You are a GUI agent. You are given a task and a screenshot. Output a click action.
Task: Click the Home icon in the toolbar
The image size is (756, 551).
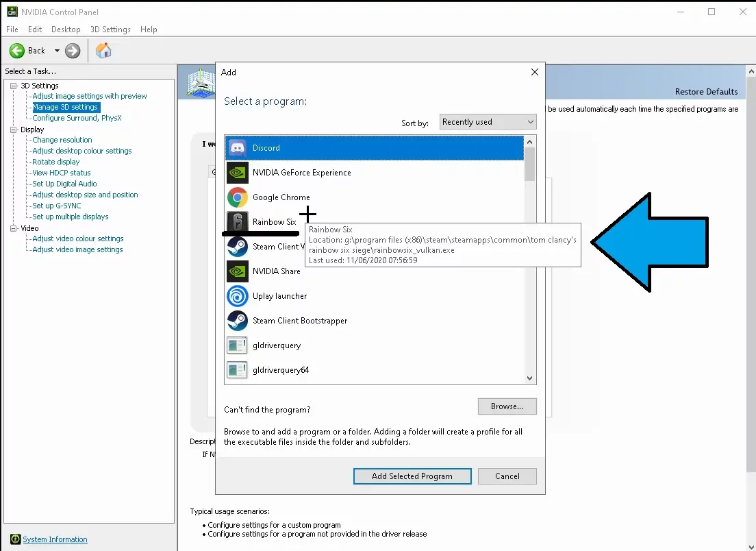pyautogui.click(x=103, y=50)
